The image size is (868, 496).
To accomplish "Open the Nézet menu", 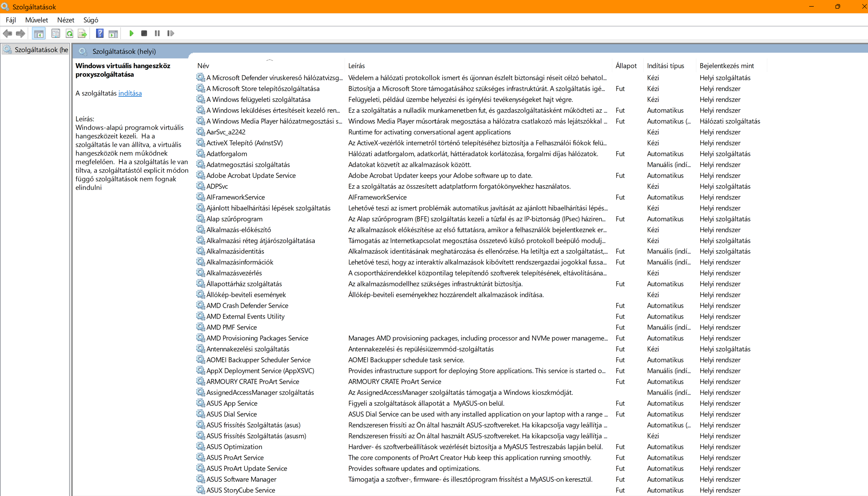I will 65,20.
